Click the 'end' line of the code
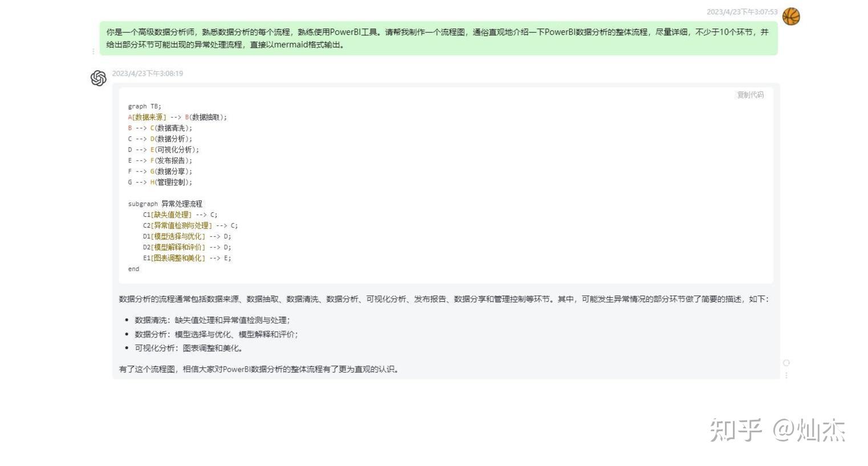868x466 pixels. click(133, 269)
